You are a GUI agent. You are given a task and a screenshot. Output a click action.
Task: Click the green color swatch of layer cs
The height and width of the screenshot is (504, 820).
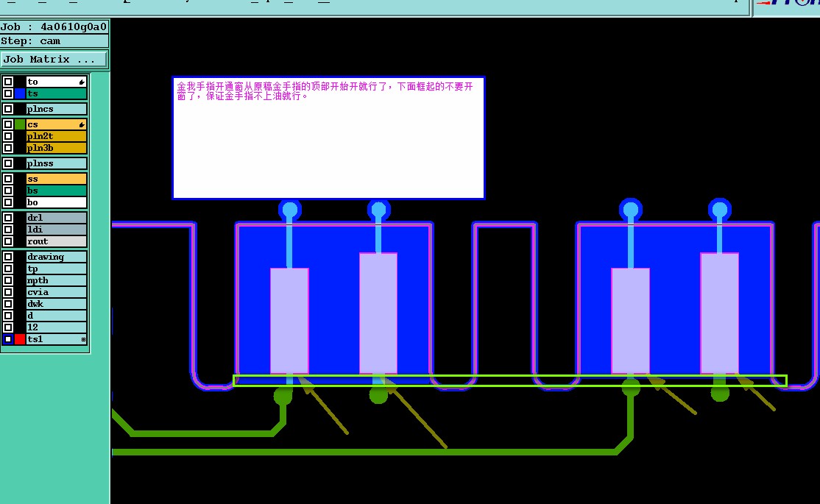click(20, 124)
